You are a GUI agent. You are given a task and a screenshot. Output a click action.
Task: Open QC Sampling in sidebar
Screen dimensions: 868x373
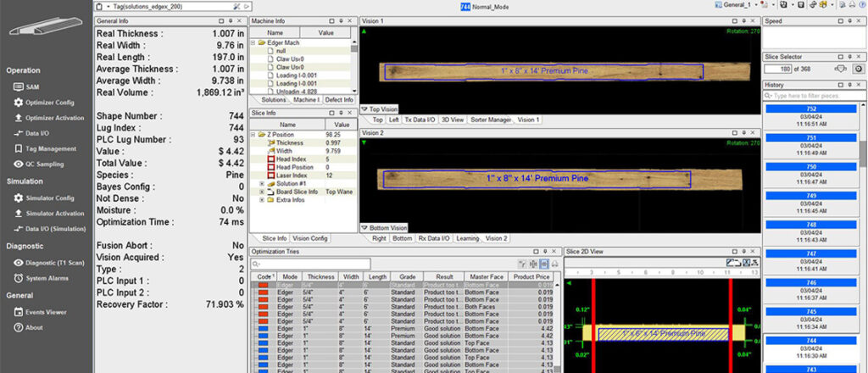click(x=49, y=164)
